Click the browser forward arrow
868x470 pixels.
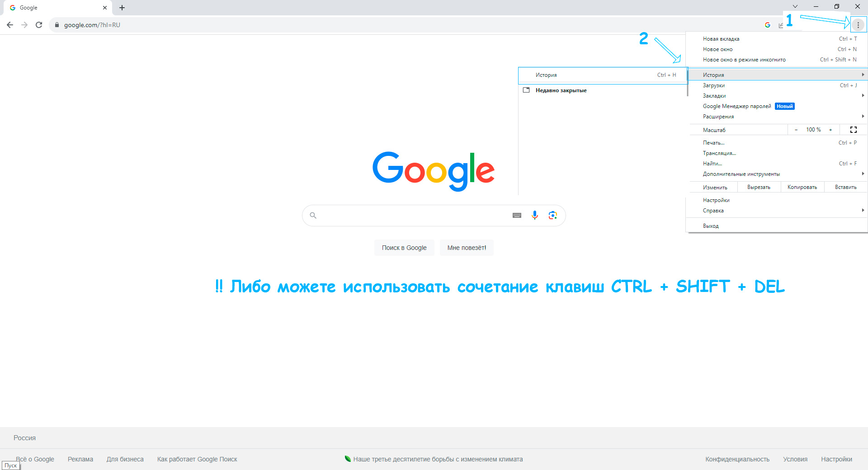tap(24, 25)
